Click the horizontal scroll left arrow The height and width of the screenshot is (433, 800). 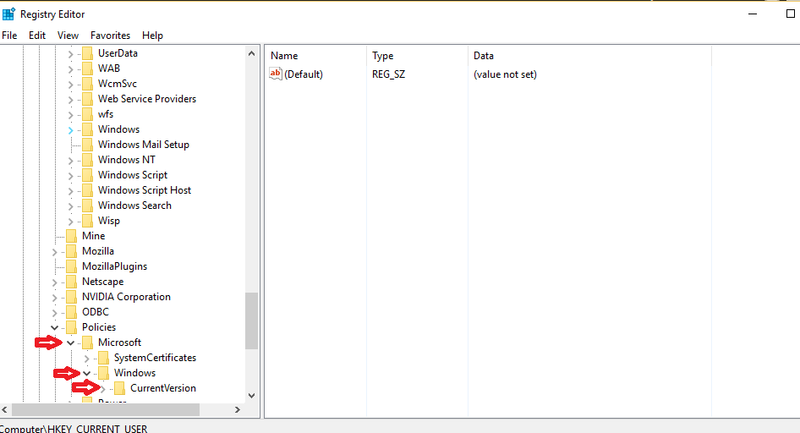(x=5, y=410)
